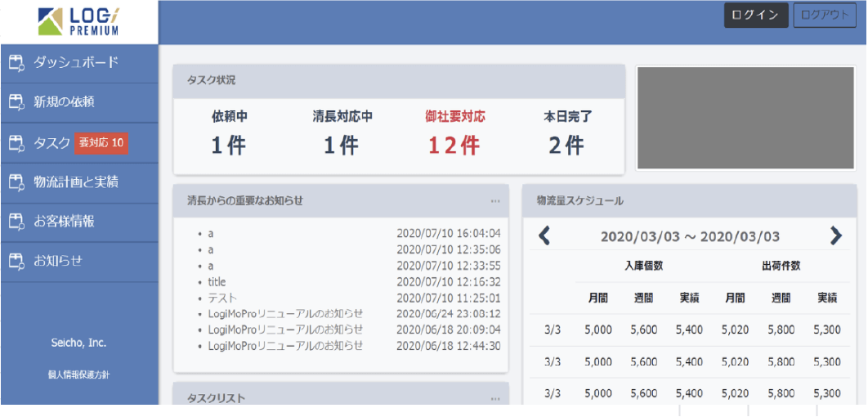Open the 個人情報保護方針 link
This screenshot has width=868, height=417.
78,375
